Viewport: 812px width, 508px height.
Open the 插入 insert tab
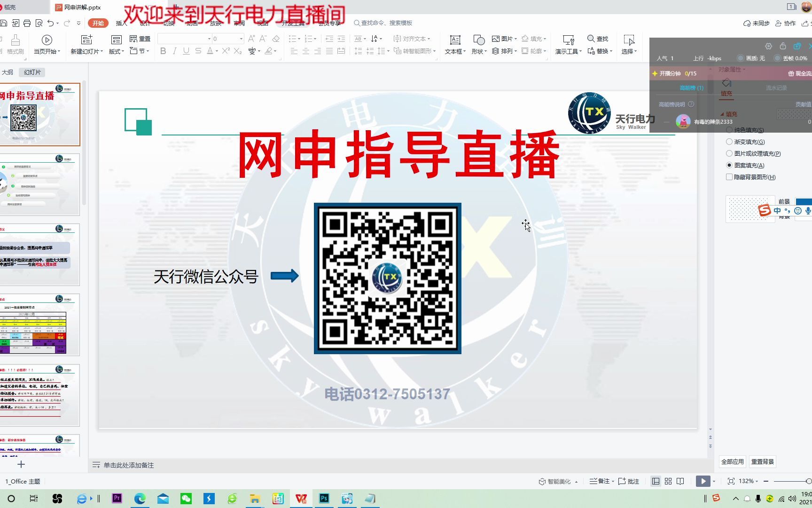coord(121,23)
